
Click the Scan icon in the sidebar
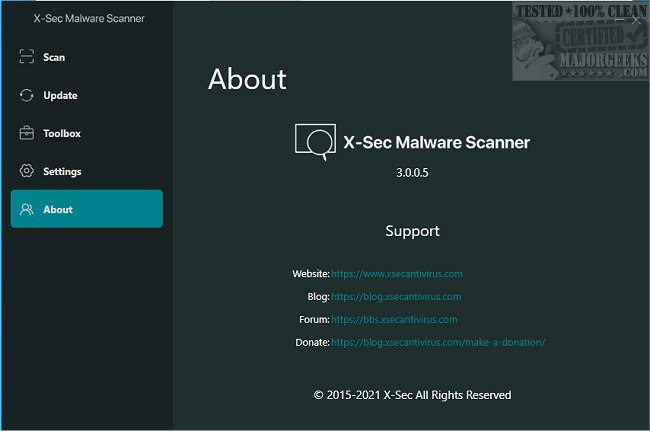[26, 57]
